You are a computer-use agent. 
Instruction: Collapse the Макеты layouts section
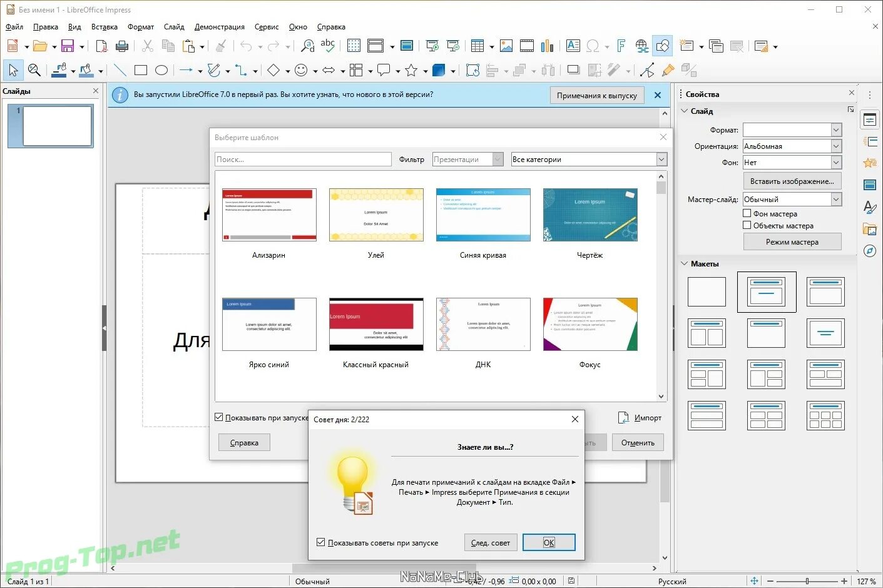point(684,263)
